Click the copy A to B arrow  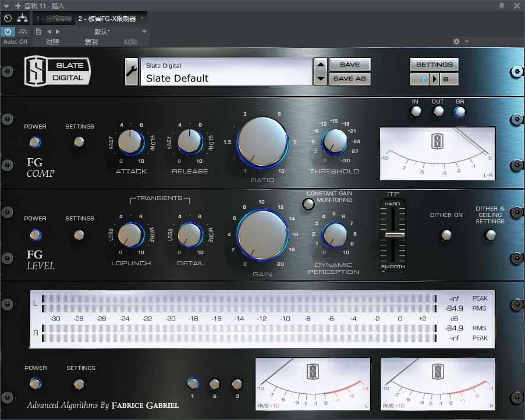pyautogui.click(x=435, y=79)
